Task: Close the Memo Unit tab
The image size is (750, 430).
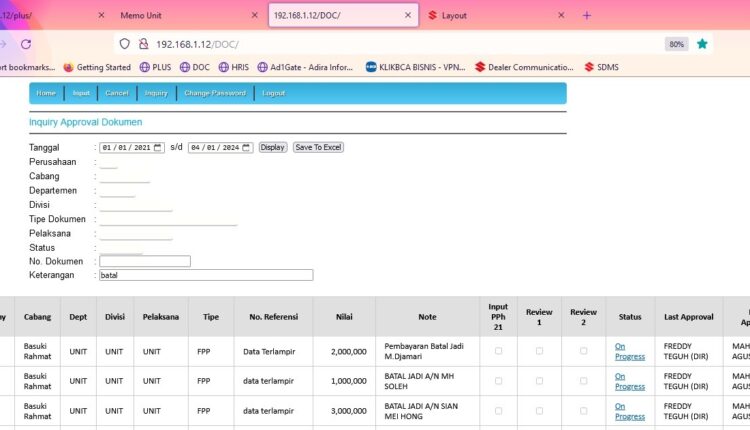Action: click(254, 16)
